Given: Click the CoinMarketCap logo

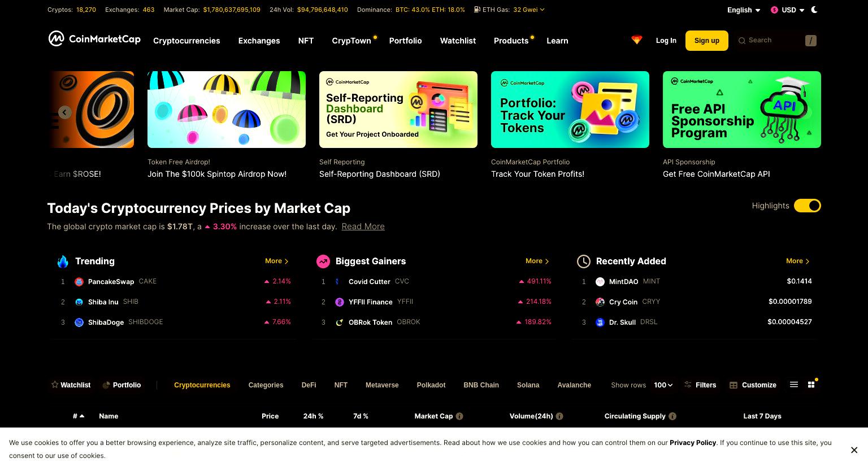Looking at the screenshot, I should point(94,38).
